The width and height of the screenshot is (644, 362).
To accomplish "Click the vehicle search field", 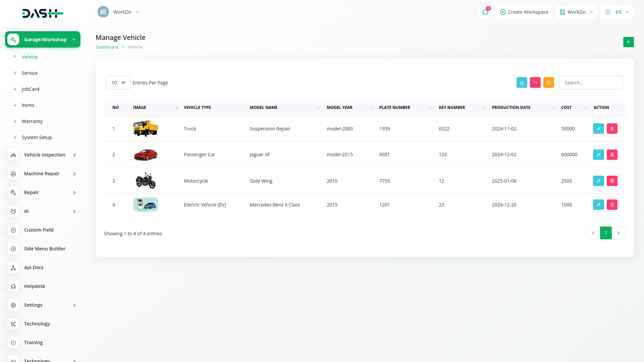I will point(591,82).
